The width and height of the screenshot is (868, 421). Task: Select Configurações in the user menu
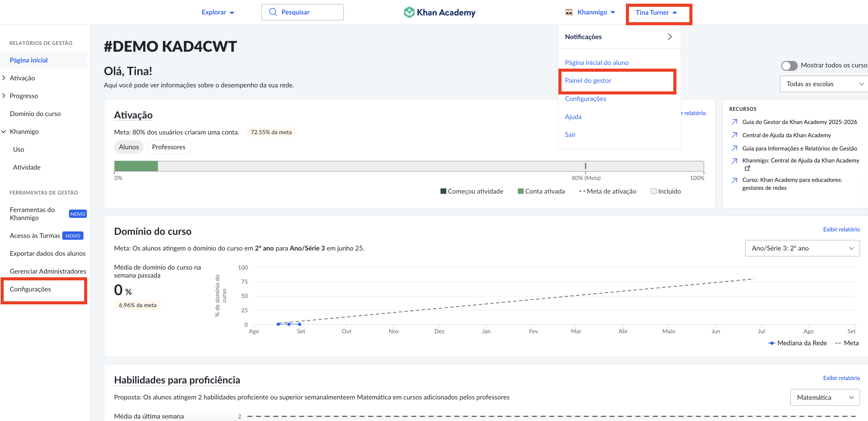(585, 98)
